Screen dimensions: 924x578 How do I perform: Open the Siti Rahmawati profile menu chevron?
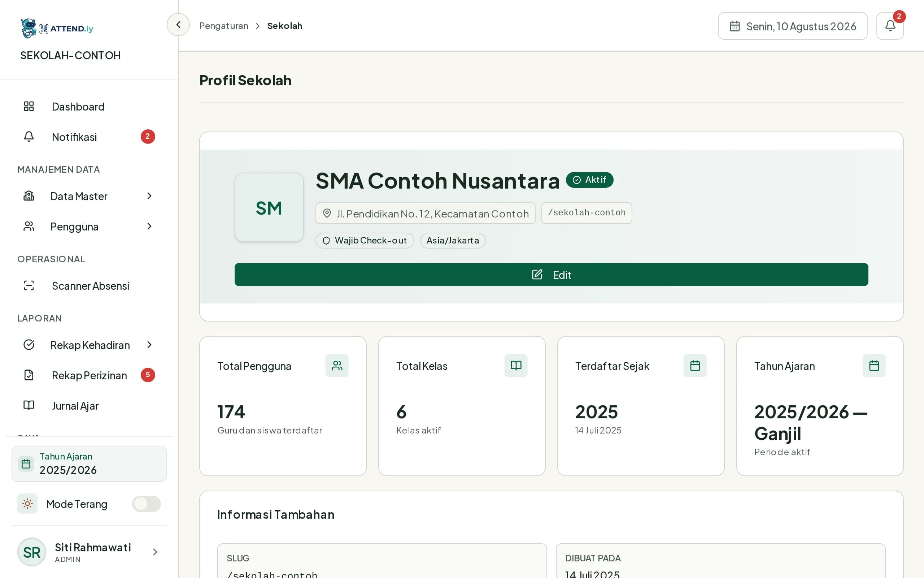pyautogui.click(x=155, y=552)
